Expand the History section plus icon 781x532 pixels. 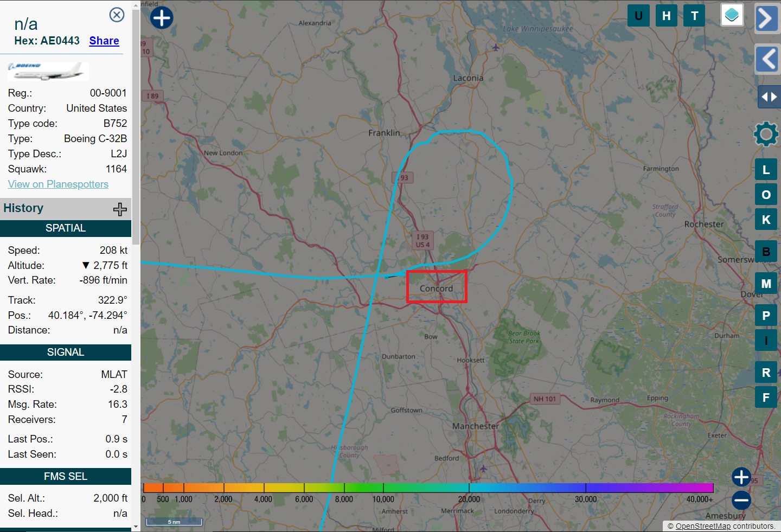coord(120,209)
